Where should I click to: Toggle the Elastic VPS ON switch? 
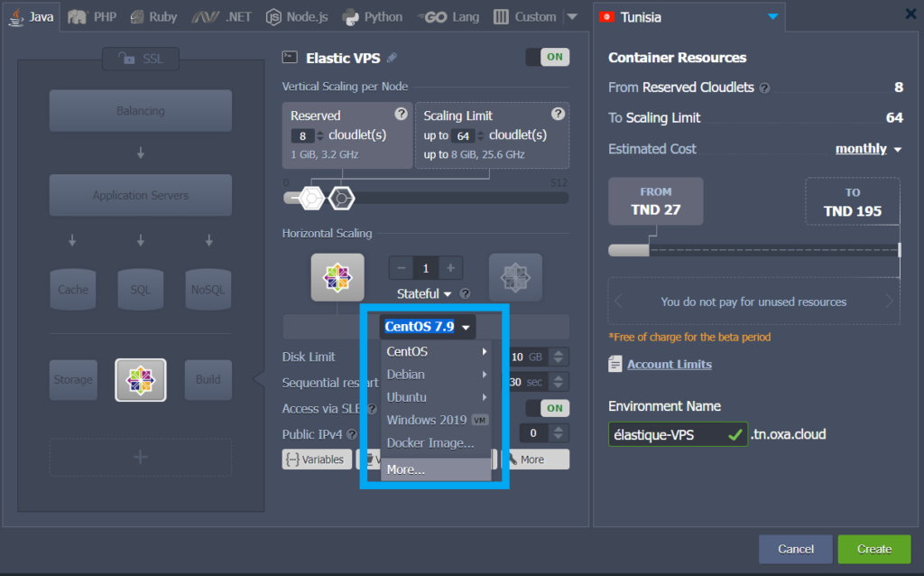pyautogui.click(x=547, y=57)
